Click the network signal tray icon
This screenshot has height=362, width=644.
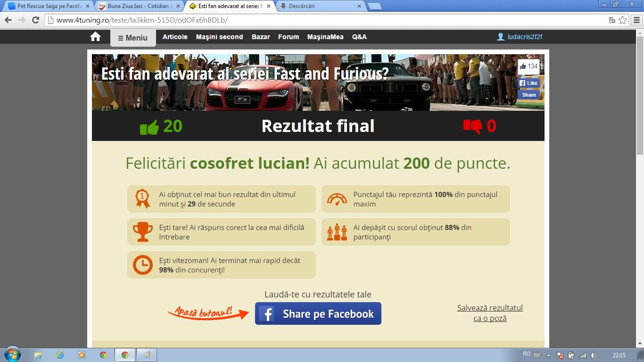point(583,355)
